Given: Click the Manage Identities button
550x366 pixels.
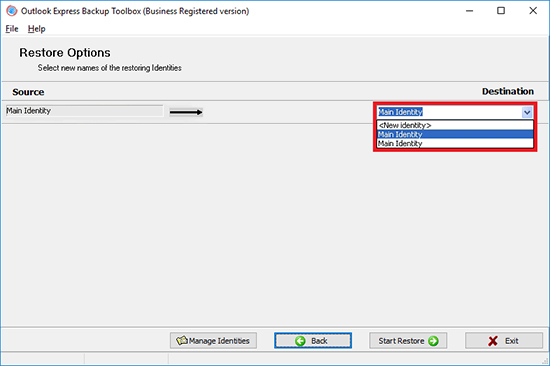Looking at the screenshot, I should (213, 340).
